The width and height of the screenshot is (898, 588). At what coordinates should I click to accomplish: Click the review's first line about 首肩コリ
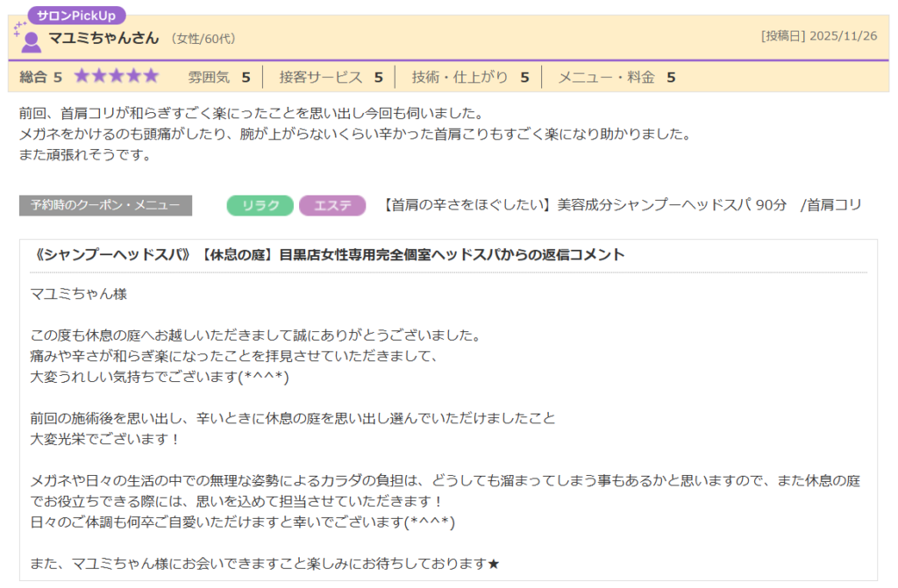pyautogui.click(x=251, y=114)
